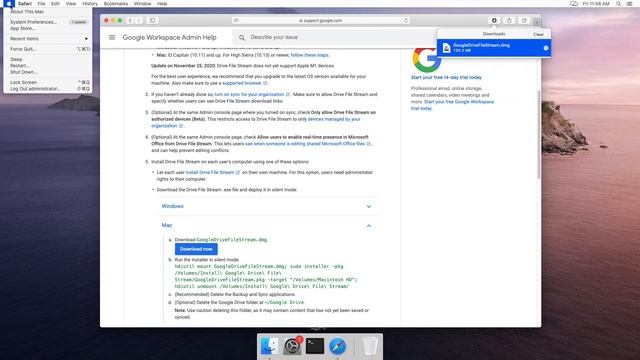Click GoogleDriveFileStream.dmg file icon
This screenshot has height=360, width=640.
pyautogui.click(x=446, y=48)
